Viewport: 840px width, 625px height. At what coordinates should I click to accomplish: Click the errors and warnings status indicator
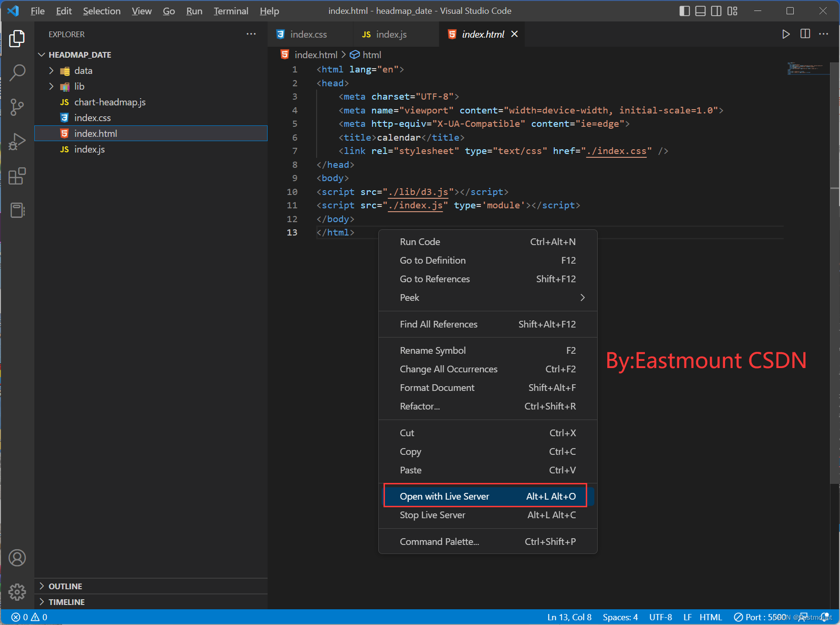[29, 617]
